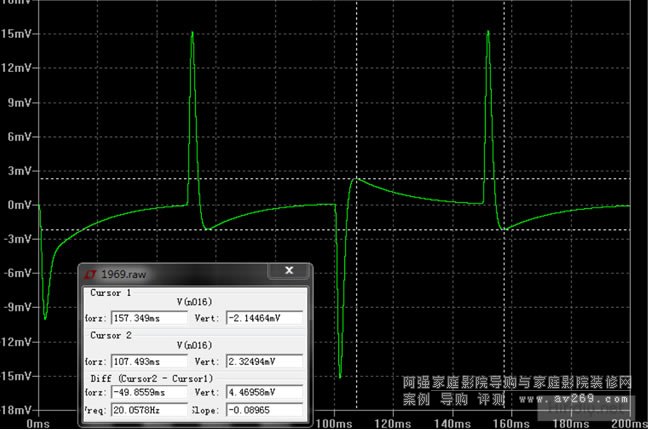
Task: Click the -18mV label on the vertical axis
Action: pos(18,410)
